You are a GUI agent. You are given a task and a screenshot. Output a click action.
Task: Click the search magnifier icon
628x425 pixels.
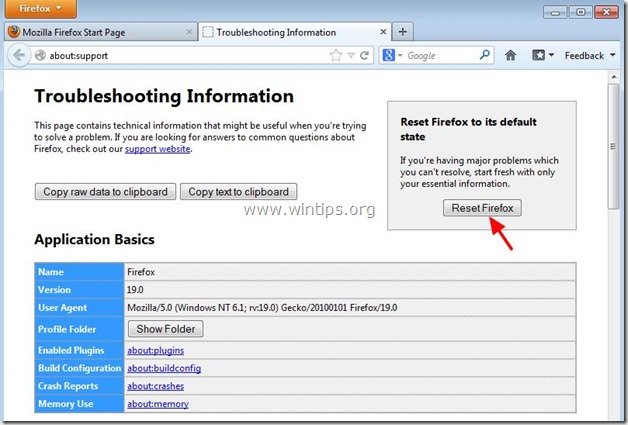484,55
